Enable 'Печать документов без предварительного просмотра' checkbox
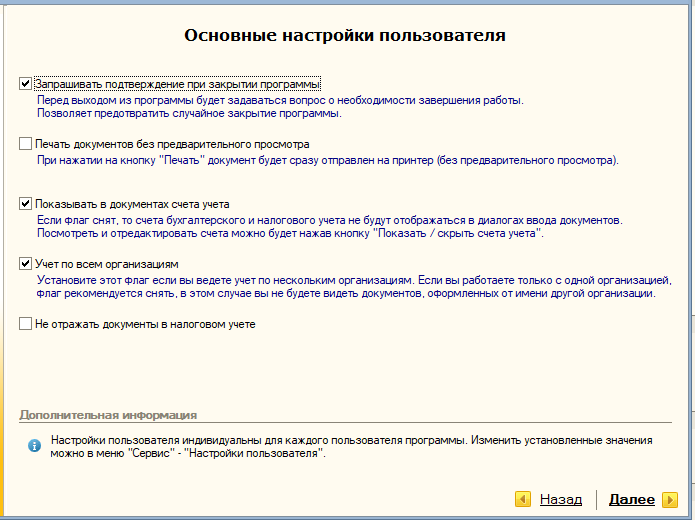The image size is (695, 520). click(x=25, y=144)
